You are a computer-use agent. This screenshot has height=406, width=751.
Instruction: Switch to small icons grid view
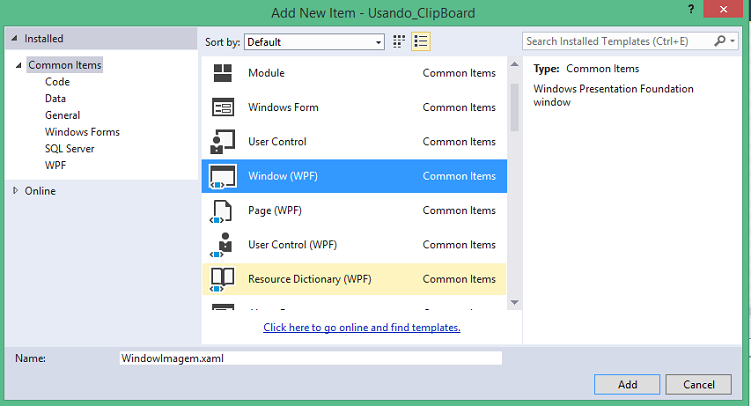pos(399,42)
